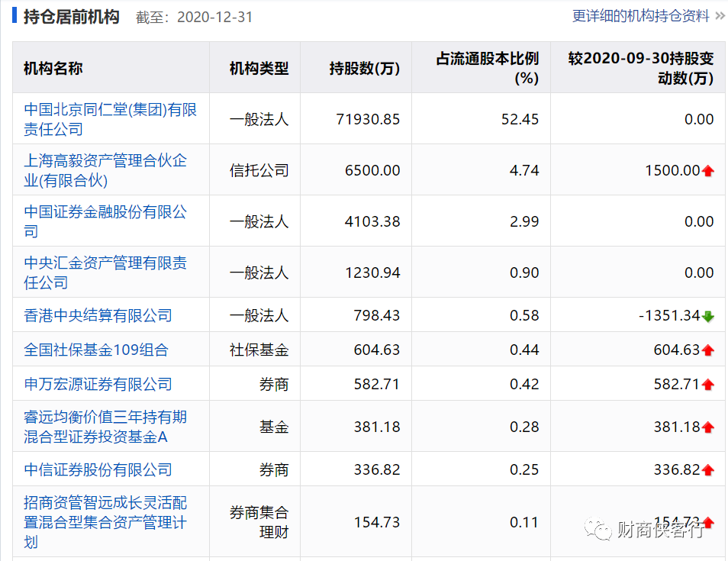The height and width of the screenshot is (561, 728).
Task: Open 睿远均衡价值三年持有期混合型证券投资基金A link
Action: tap(105, 427)
